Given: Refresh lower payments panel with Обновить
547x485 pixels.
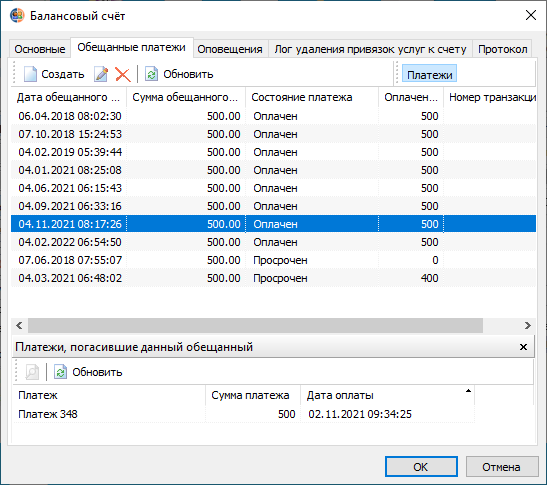Looking at the screenshot, I should click(x=88, y=372).
